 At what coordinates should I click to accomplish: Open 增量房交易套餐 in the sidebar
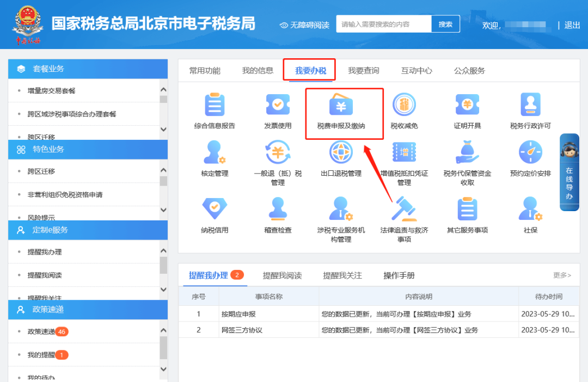[51, 91]
